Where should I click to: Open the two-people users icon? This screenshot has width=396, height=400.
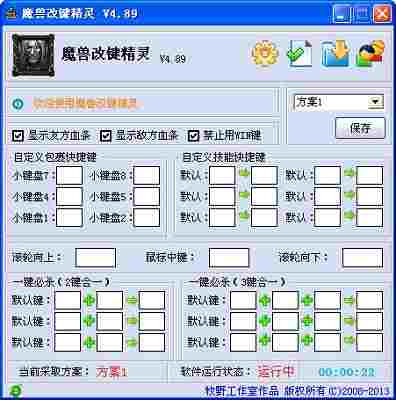click(371, 53)
